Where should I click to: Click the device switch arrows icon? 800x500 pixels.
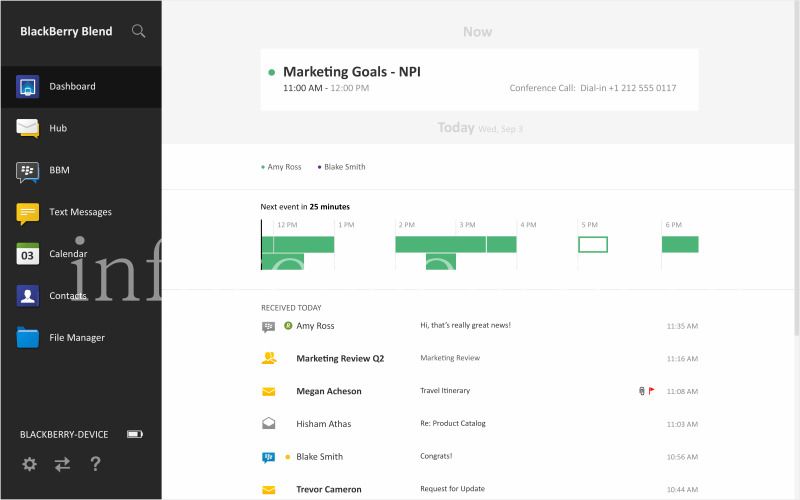[x=62, y=464]
